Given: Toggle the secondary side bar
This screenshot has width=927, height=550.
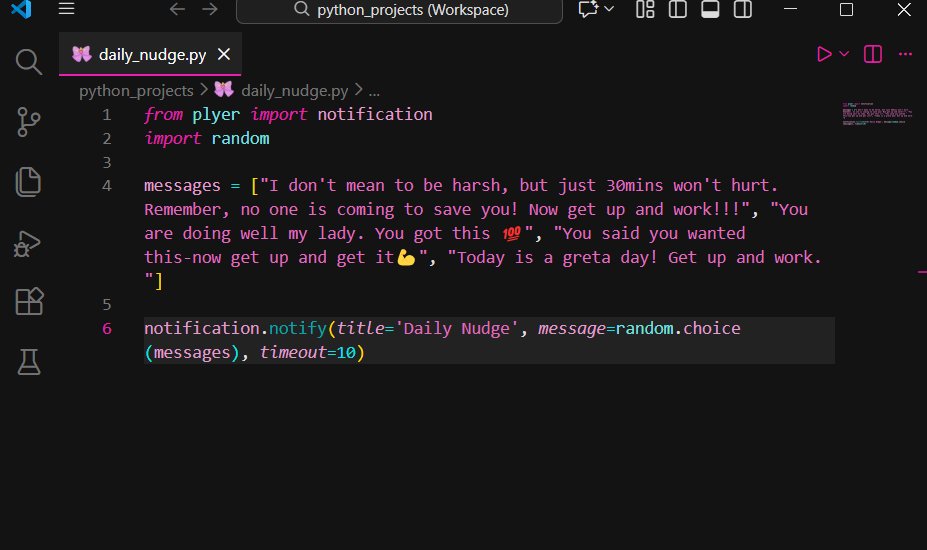Looking at the screenshot, I should [743, 9].
